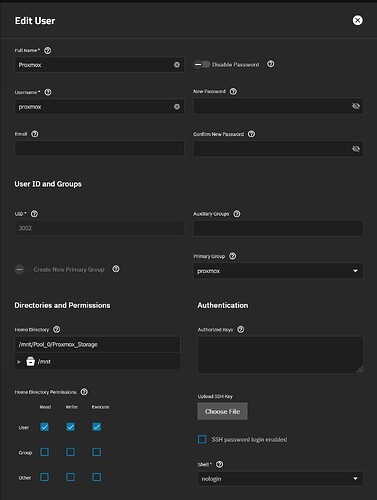
Task: Open help tooltip for Full Name
Action: pos(48,50)
